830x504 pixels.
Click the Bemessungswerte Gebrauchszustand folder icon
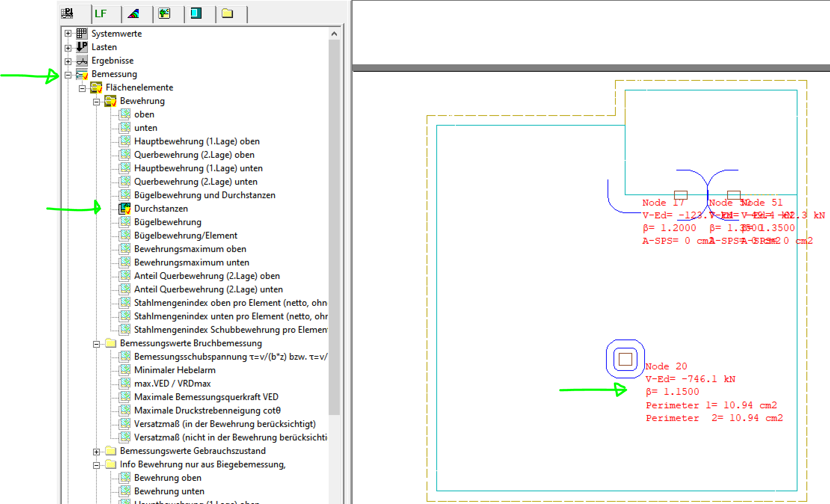click(111, 451)
